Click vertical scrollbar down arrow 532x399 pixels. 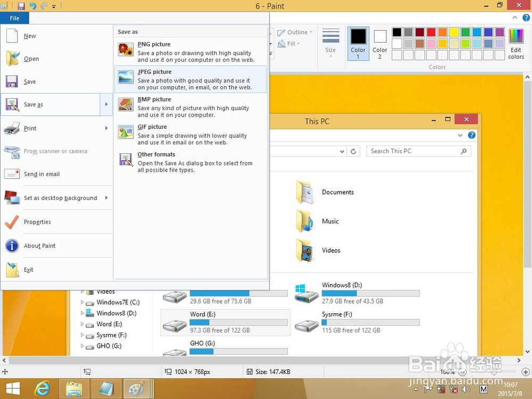pyautogui.click(x=527, y=352)
